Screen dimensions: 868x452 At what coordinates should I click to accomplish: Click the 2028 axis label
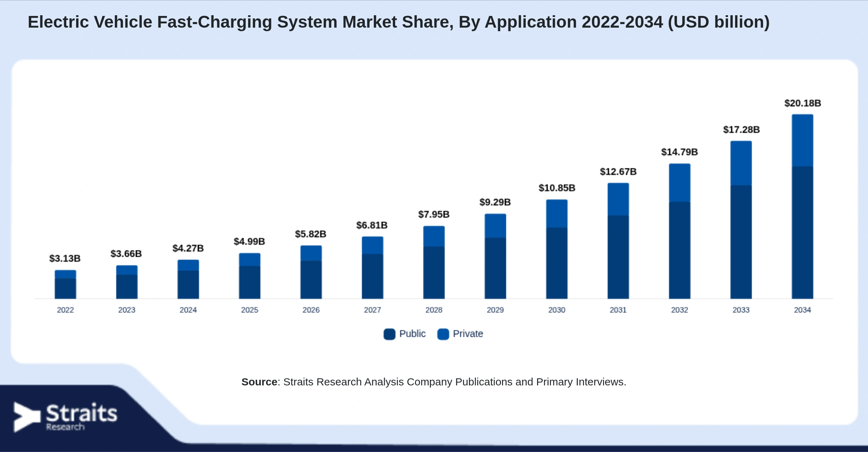point(434,310)
